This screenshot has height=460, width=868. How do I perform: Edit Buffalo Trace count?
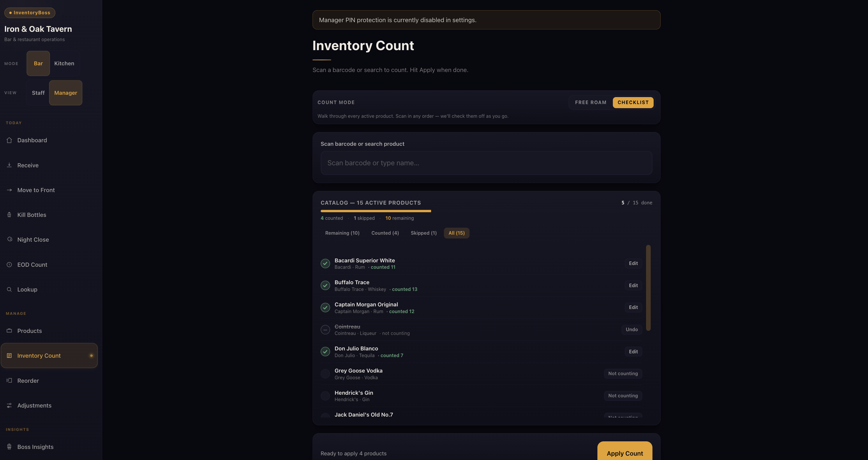tap(633, 286)
